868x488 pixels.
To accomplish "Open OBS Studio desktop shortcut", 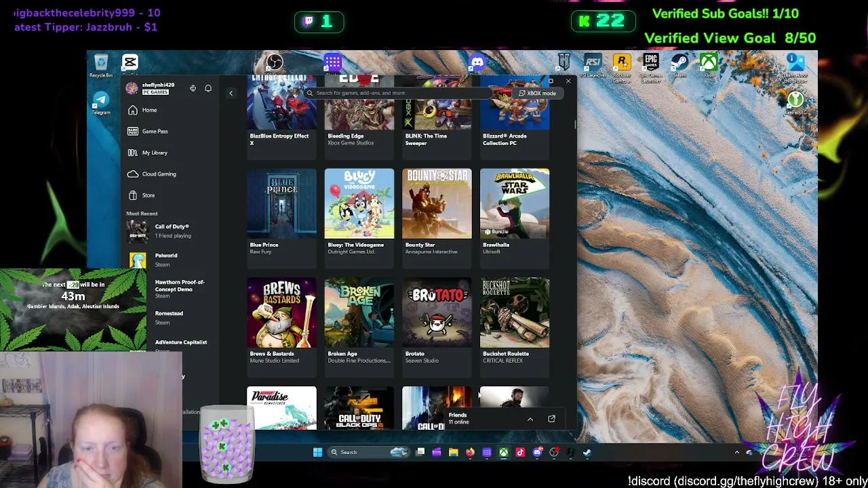I will (x=275, y=63).
